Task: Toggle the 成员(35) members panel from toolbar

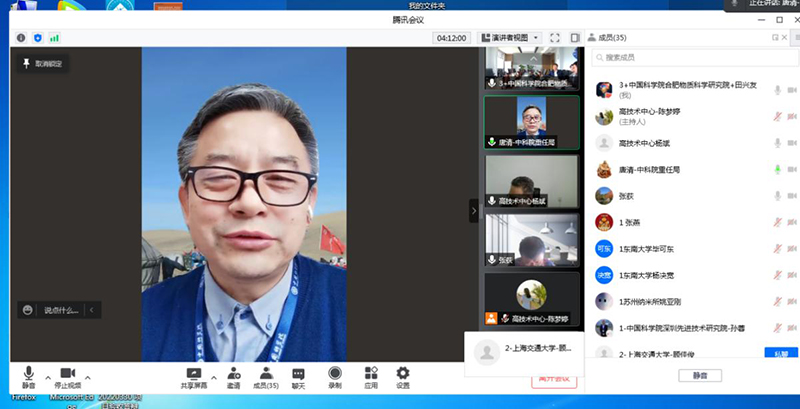Action: 265,375
